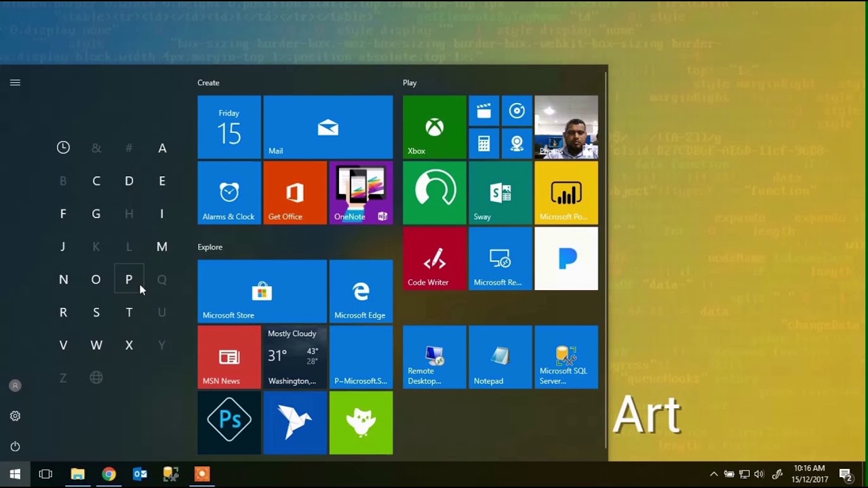The width and height of the screenshot is (868, 488).
Task: Jump to letter D in app list
Action: (129, 181)
